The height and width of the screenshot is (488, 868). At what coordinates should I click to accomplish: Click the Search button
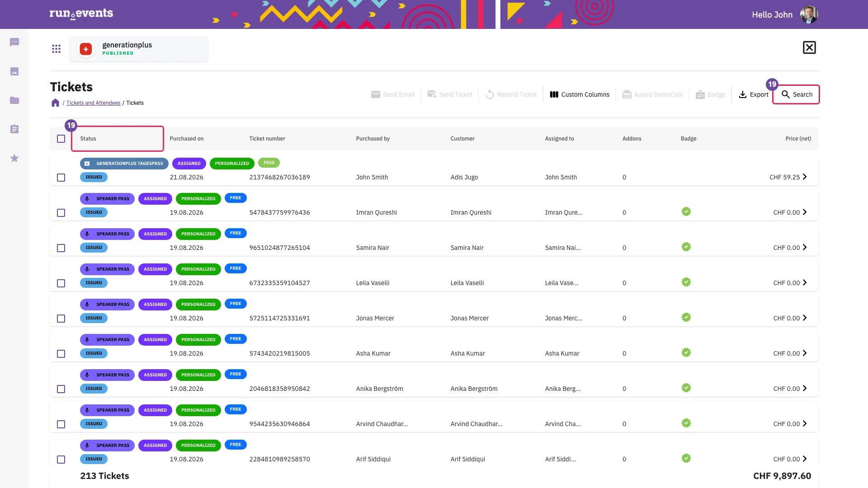796,94
